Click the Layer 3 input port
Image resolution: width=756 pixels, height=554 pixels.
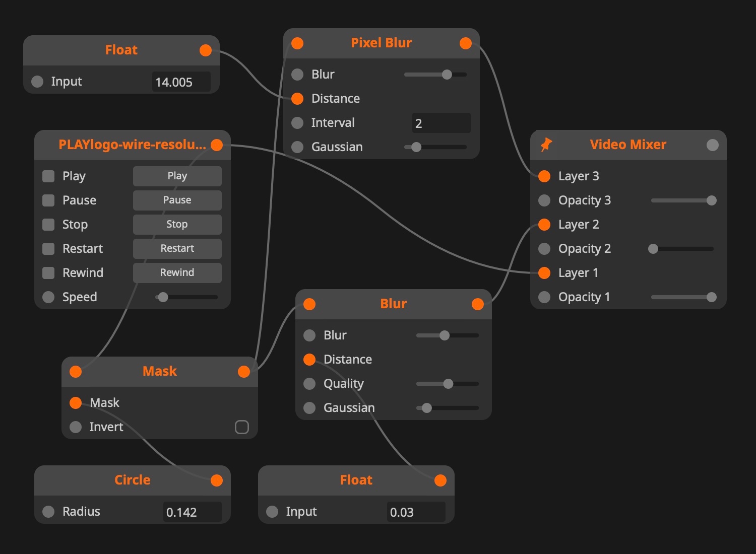click(x=544, y=176)
